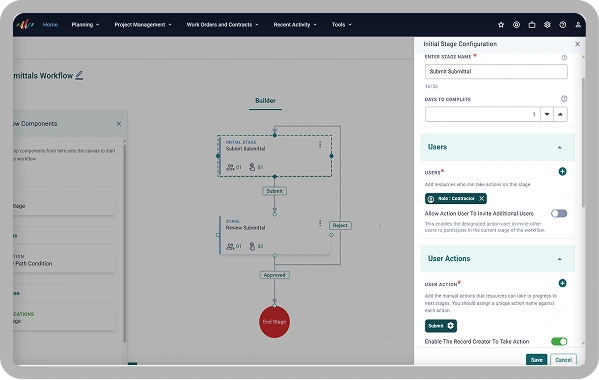
Task: Go to Home in navigation bar
Action: (x=50, y=25)
